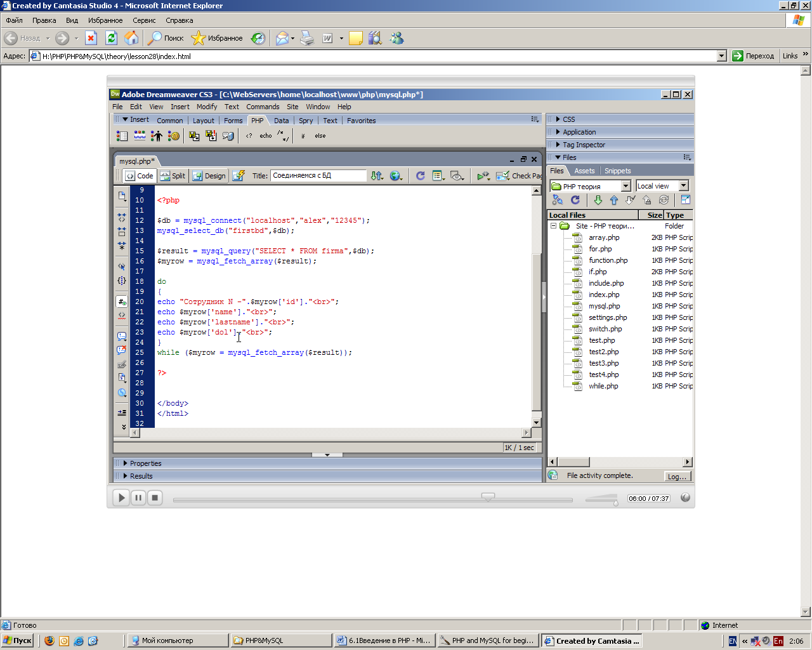
Task: Insert 'if' statement from PHP toolbar
Action: coord(303,136)
